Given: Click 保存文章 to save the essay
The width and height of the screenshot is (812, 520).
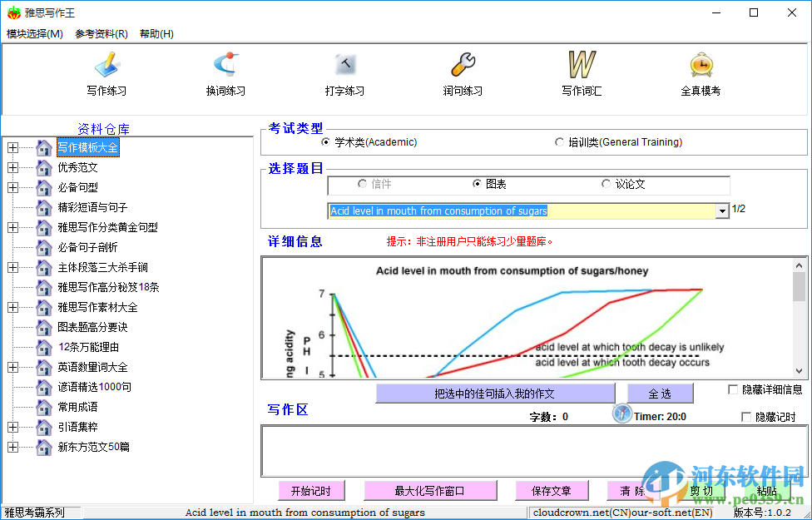Looking at the screenshot, I should coord(552,490).
